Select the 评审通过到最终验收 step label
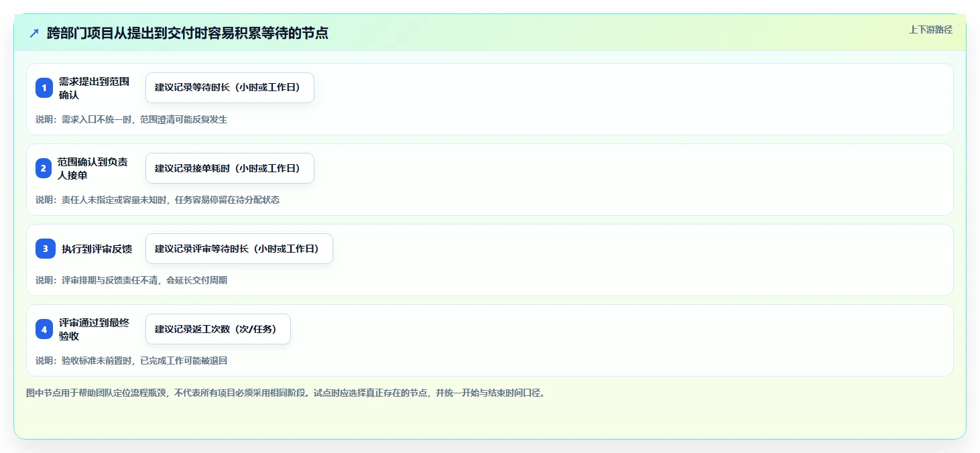Viewport: 980px width, 453px height. [94, 329]
